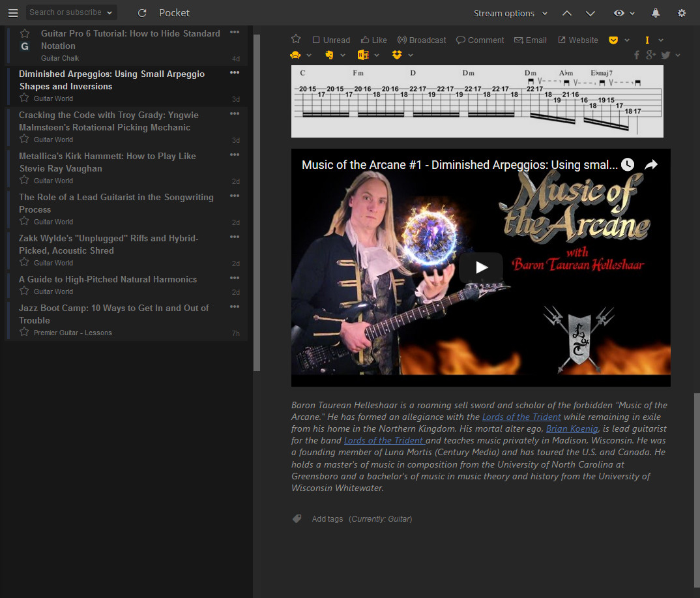Star the Guitar Pro 6 Tutorial item
This screenshot has height=598, width=700.
coord(25,33)
